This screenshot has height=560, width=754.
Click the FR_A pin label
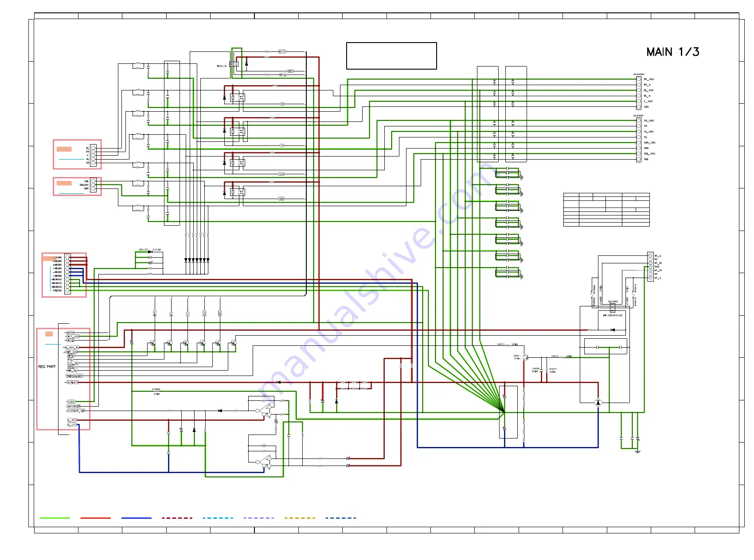point(647,85)
